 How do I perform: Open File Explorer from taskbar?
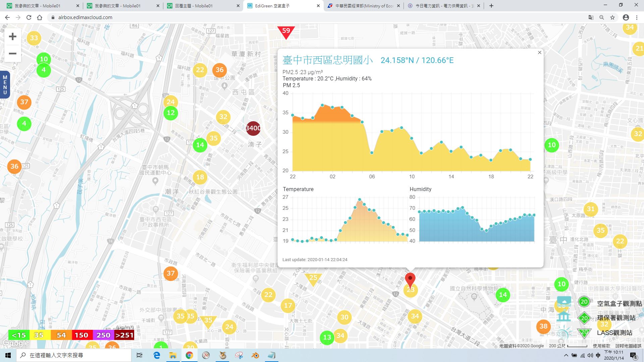(x=173, y=355)
